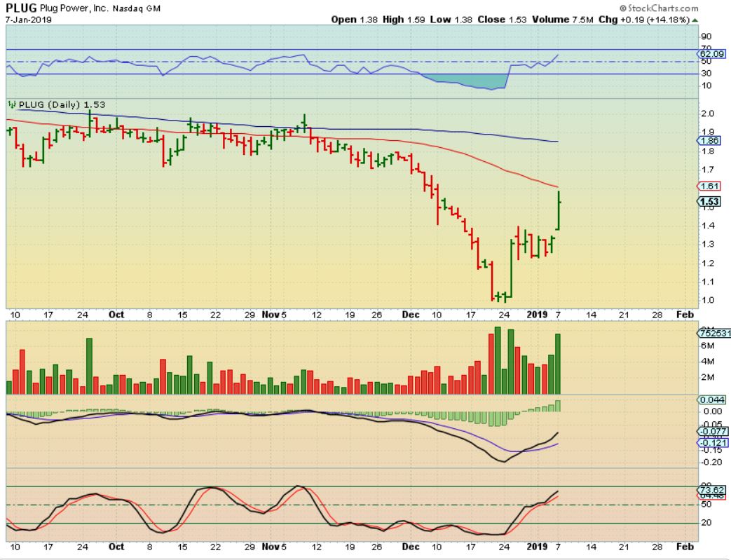Viewport: 731px width, 560px height.
Task: Click the latest green price bar for Jan 7
Action: pyautogui.click(x=558, y=210)
